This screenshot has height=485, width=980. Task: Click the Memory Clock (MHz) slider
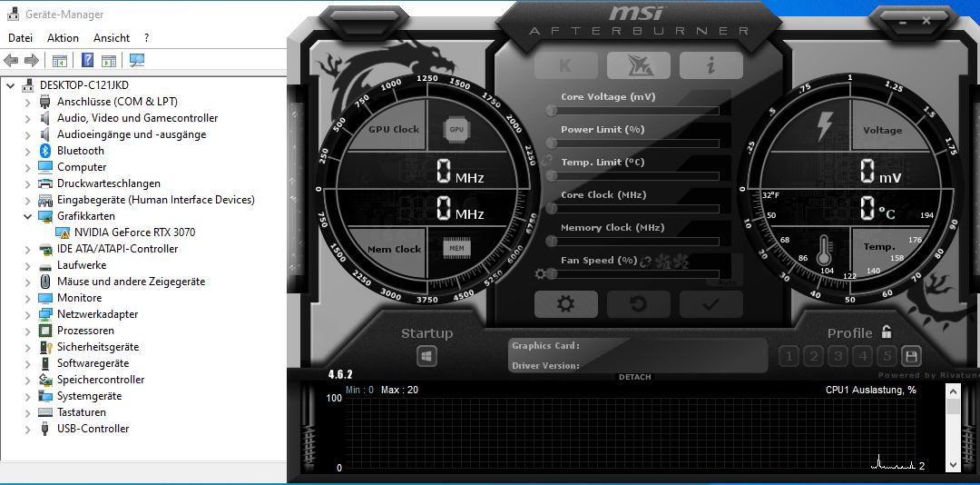pos(633,241)
